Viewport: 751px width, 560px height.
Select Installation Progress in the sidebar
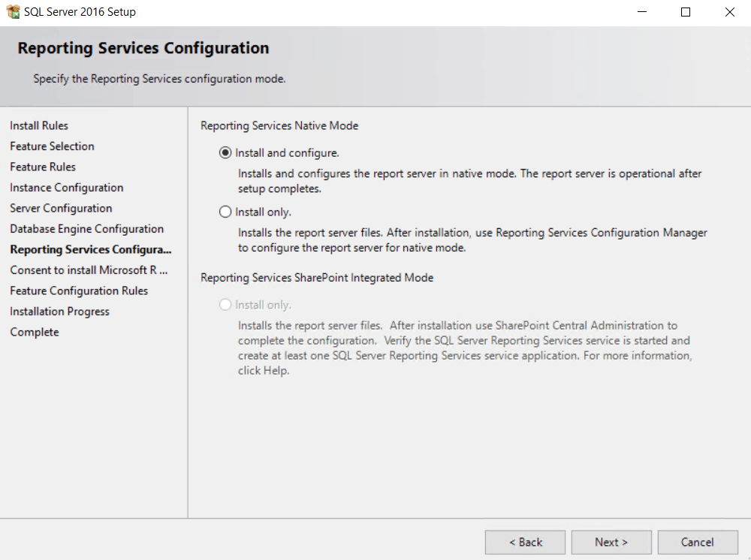pyautogui.click(x=59, y=311)
